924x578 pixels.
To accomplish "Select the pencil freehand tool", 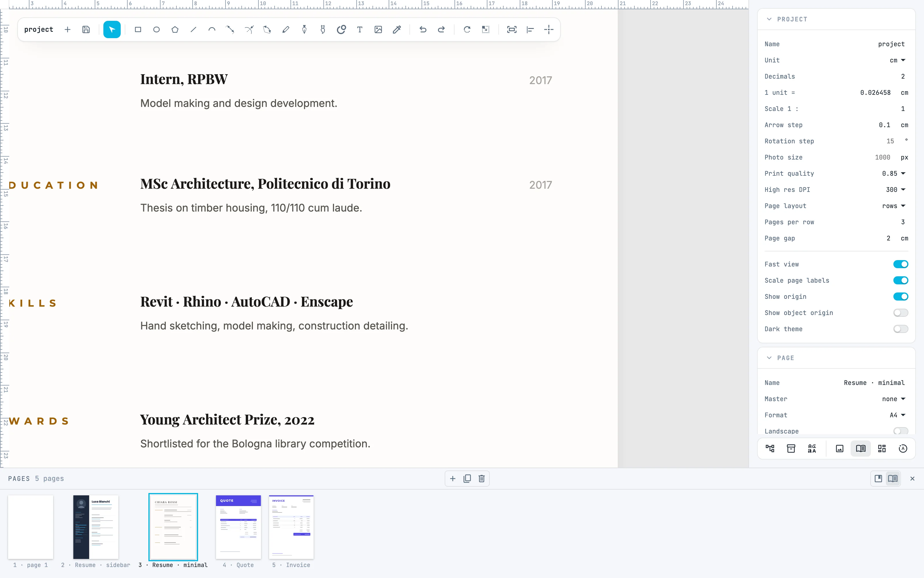I will coord(286,29).
